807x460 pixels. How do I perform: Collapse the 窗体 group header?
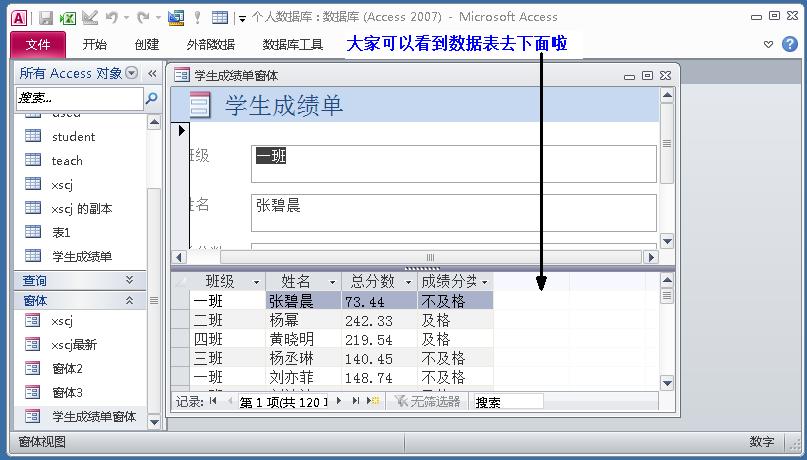tap(80, 300)
